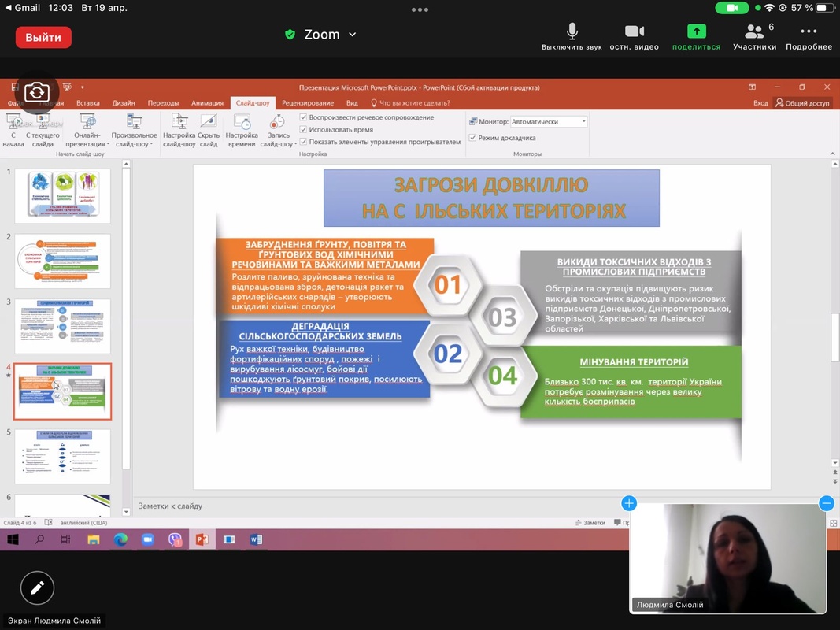Click the red Выйти leave button
The height and width of the screenshot is (630, 840).
(x=43, y=38)
